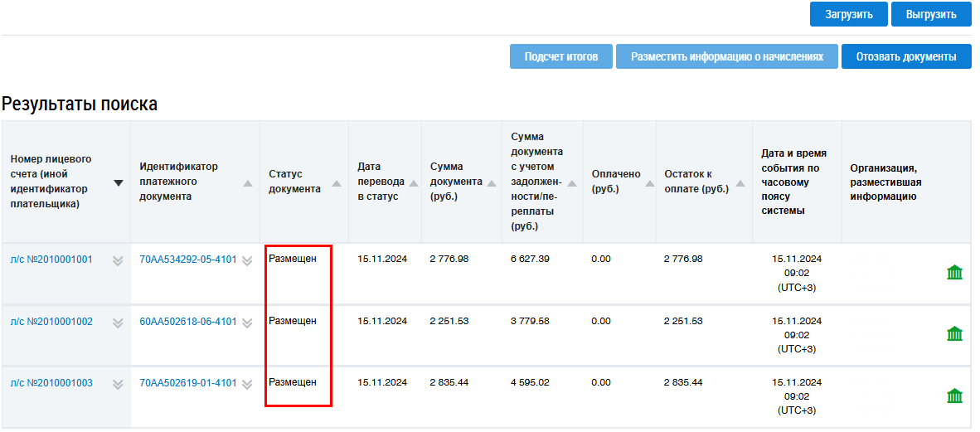Viewport: 980px width, 432px height.
Task: Open account link л/с №2010001003
Action: 51,383
